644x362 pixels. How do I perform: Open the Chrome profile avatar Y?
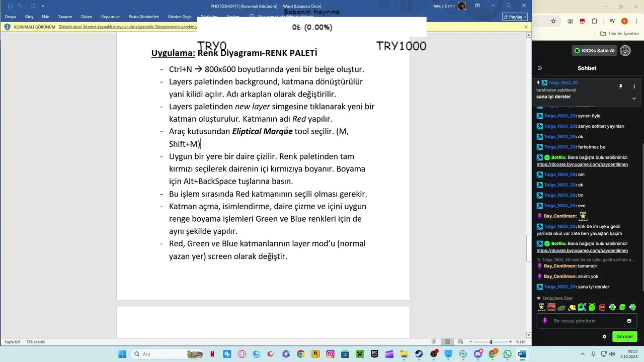pyautogui.click(x=624, y=21)
